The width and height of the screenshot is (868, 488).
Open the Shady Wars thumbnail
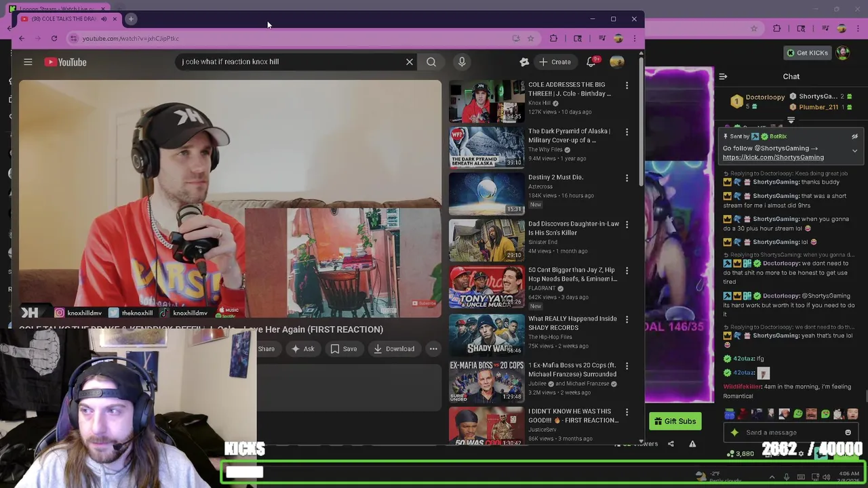point(486,335)
